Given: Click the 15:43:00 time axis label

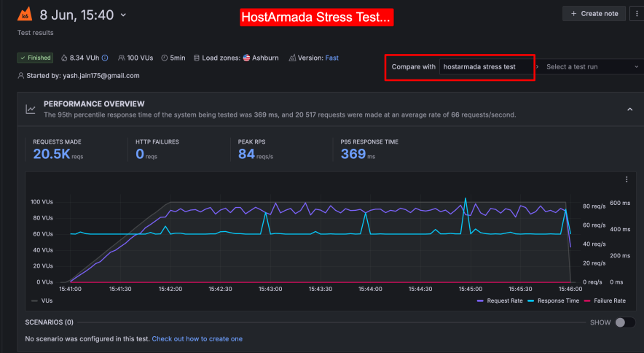Looking at the screenshot, I should [x=270, y=290].
